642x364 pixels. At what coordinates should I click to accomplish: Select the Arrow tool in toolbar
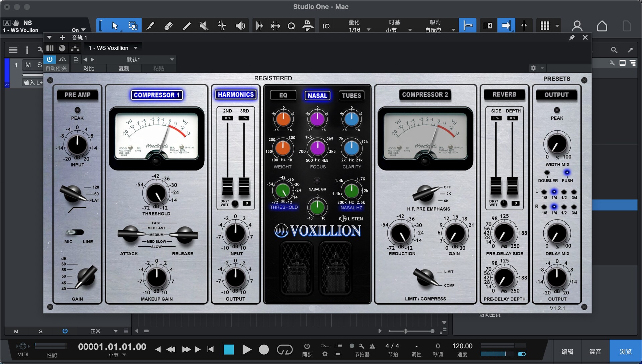[x=115, y=26]
